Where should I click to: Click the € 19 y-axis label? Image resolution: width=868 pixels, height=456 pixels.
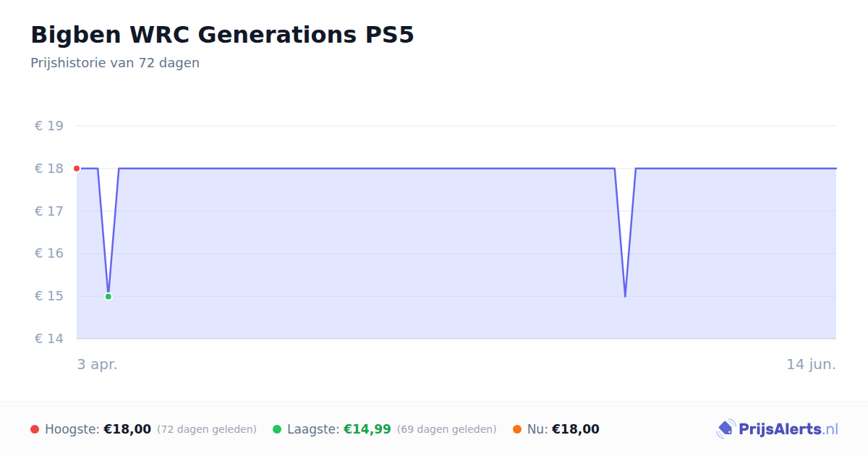[49, 126]
